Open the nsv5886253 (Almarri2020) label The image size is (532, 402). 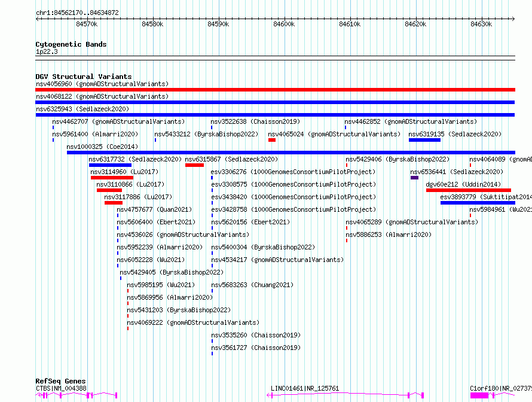(389, 234)
